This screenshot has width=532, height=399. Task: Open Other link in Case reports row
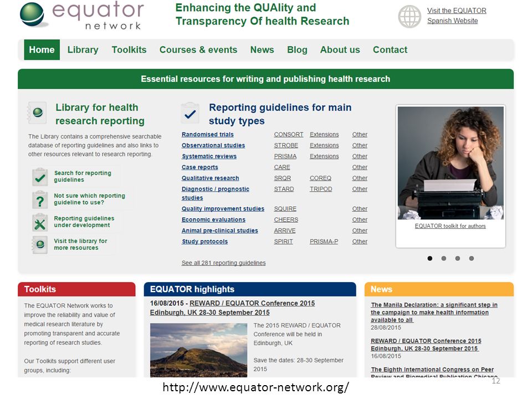360,167
